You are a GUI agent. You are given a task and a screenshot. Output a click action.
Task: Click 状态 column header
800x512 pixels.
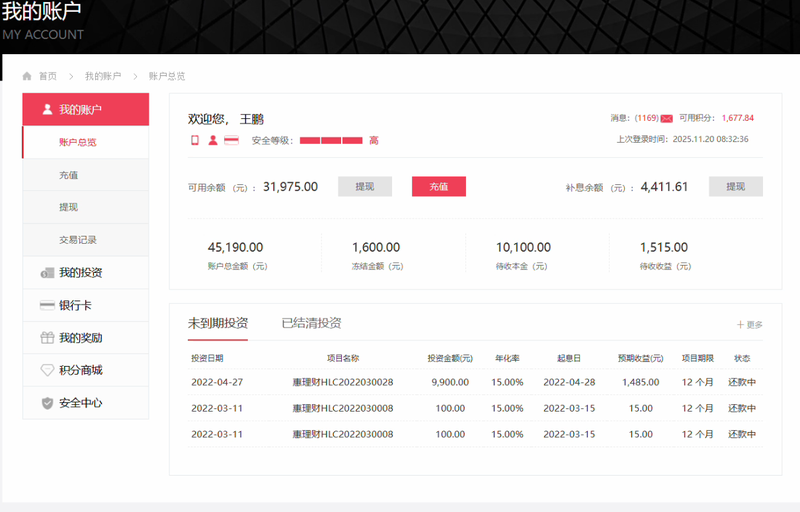pyautogui.click(x=742, y=358)
